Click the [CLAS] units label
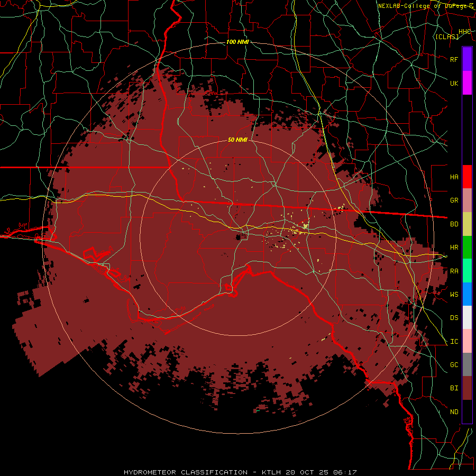The width and height of the screenshot is (476, 476). coord(447,36)
